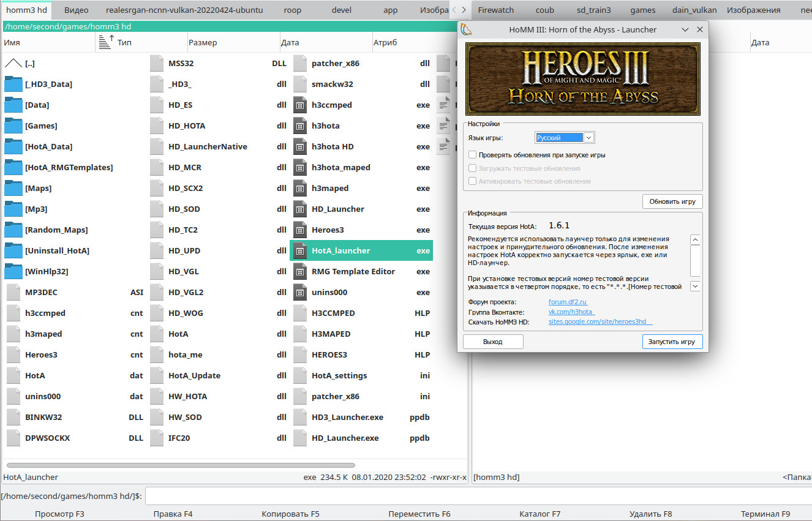The width and height of the screenshot is (812, 521).
Task: Click the Обновить игру button
Action: click(672, 201)
